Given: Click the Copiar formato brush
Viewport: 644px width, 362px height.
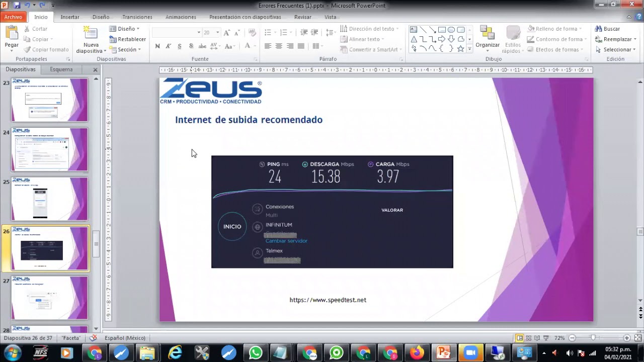Looking at the screenshot, I should [x=46, y=50].
